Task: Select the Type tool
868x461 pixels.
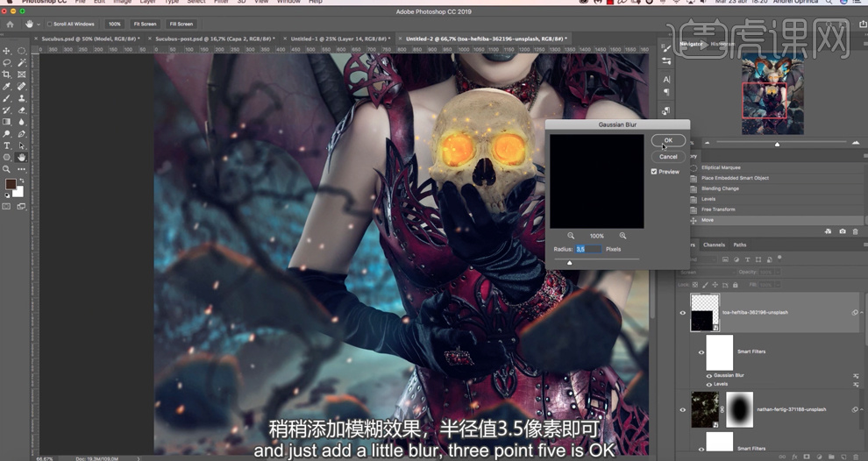Action: pos(7,145)
